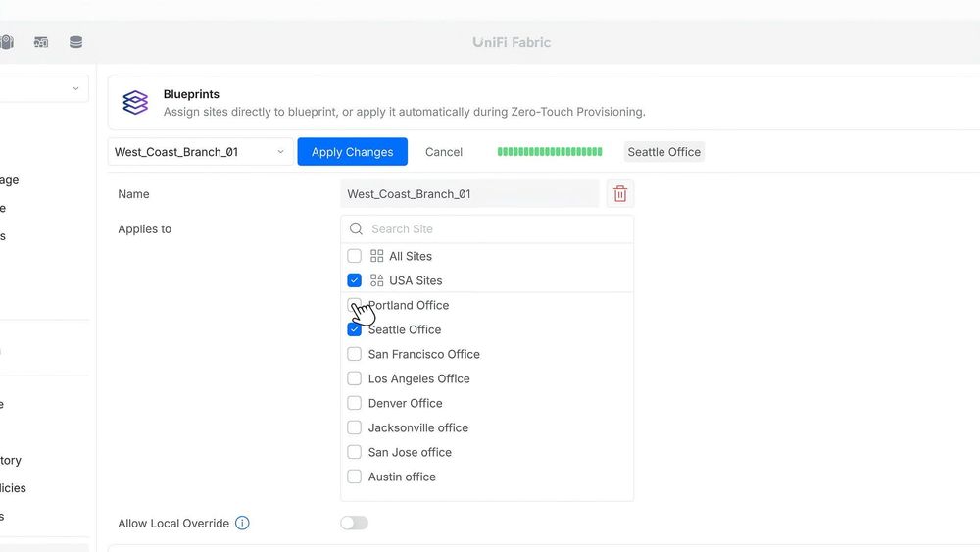Image resolution: width=980 pixels, height=552 pixels.
Task: Click the Blueprints layered stack icon
Action: (135, 103)
